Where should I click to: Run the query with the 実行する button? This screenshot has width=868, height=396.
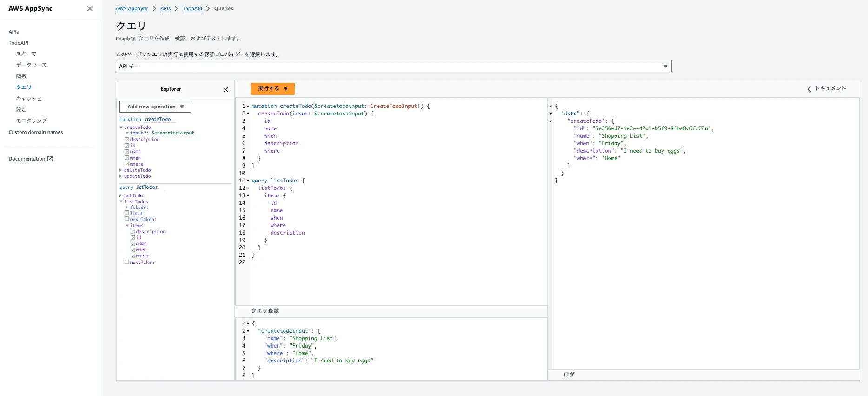(x=272, y=89)
